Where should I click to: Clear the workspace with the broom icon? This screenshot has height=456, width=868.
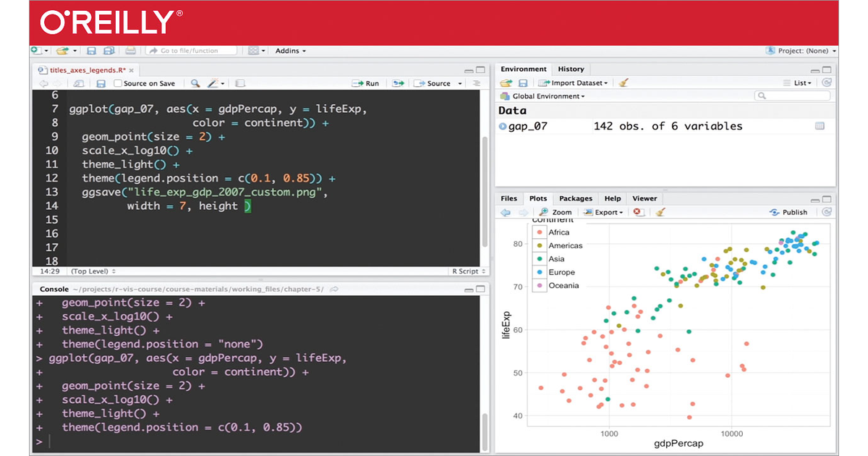624,83
